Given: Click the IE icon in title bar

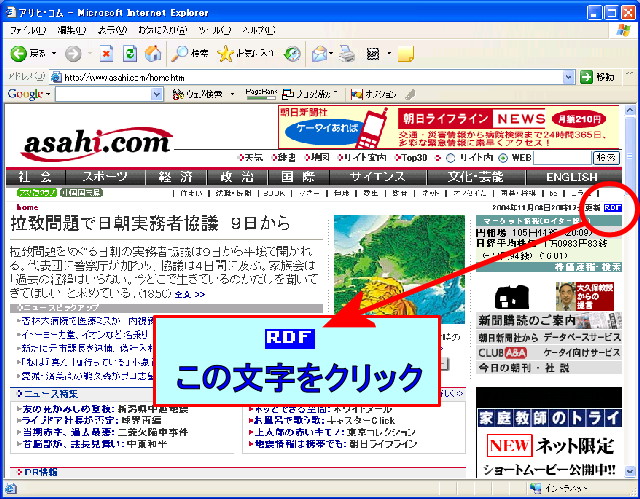Looking at the screenshot, I should click(x=11, y=13).
